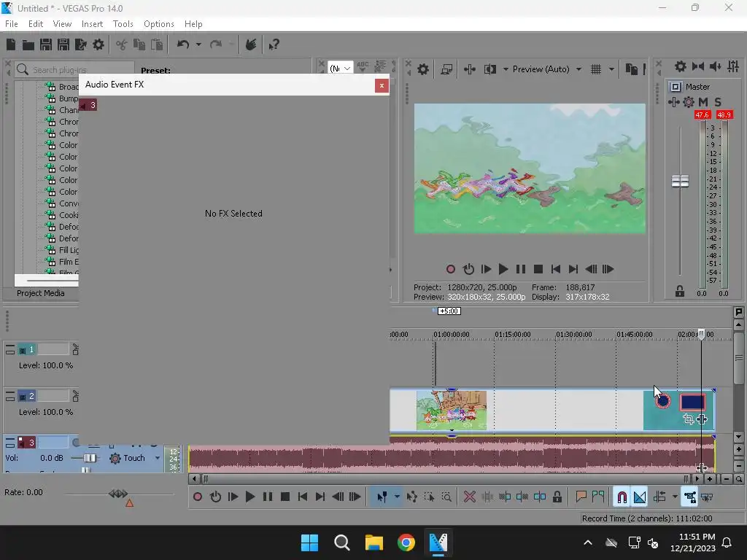Screen dimensions: 747x560
Task: Switch to Project Media tab
Action: coord(41,293)
